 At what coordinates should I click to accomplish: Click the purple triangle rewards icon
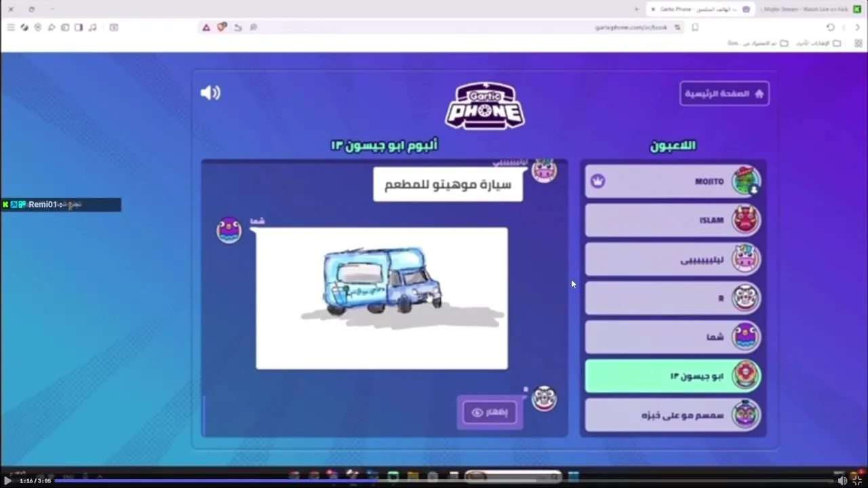pos(206,27)
